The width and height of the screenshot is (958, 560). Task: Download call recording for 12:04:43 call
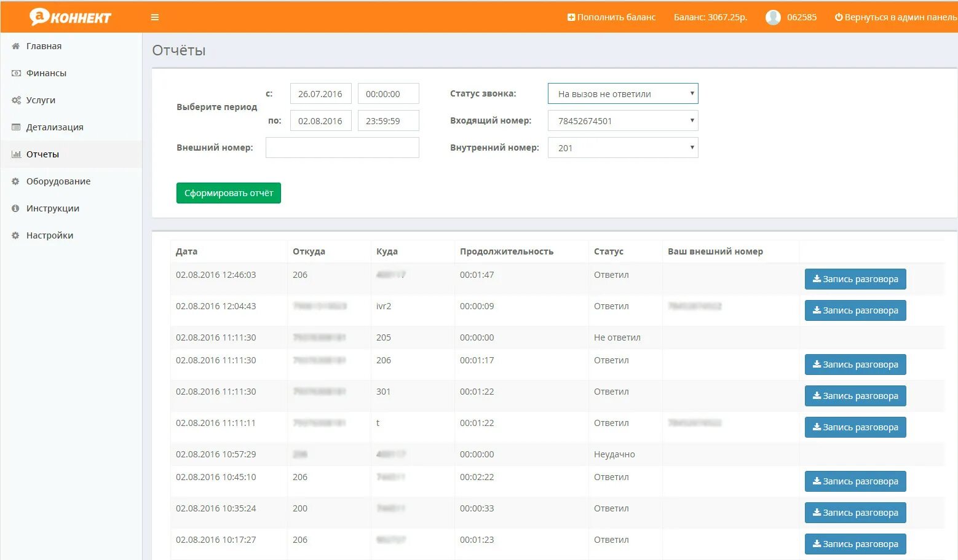[x=855, y=310]
